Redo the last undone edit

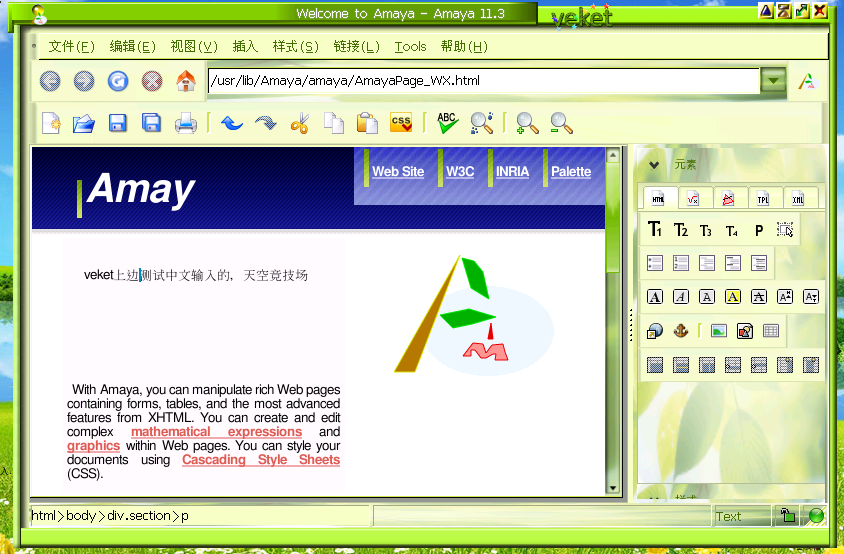coord(266,123)
